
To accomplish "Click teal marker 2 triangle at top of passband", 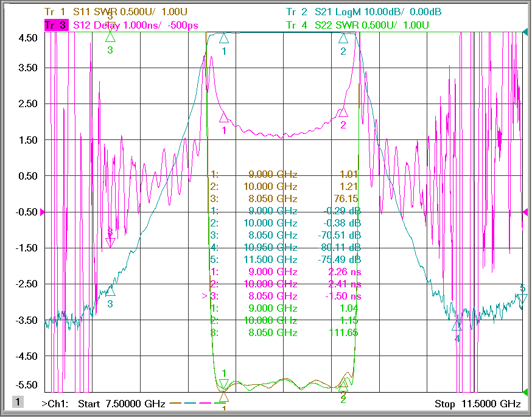I will coord(343,39).
